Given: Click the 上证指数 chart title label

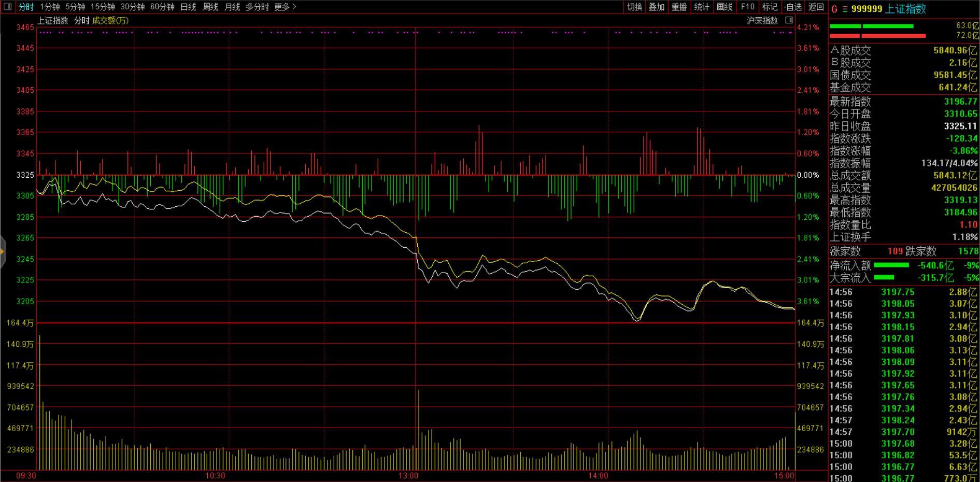Looking at the screenshot, I should (x=53, y=20).
